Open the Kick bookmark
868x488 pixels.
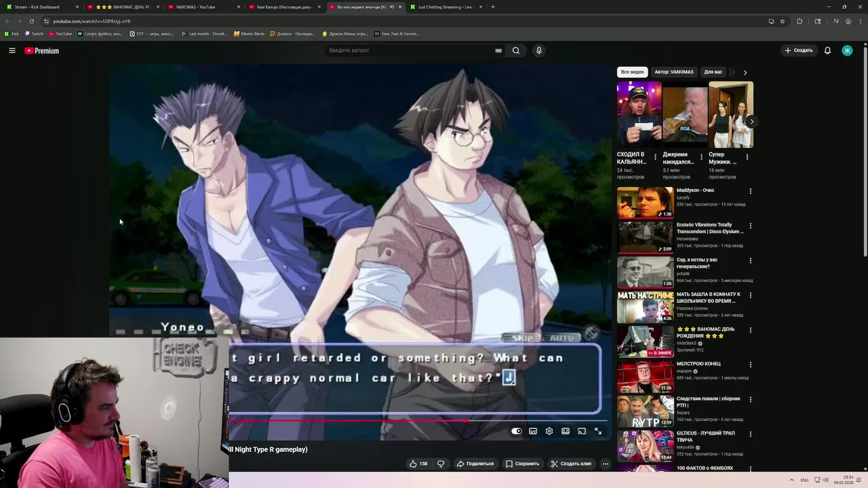coord(12,33)
